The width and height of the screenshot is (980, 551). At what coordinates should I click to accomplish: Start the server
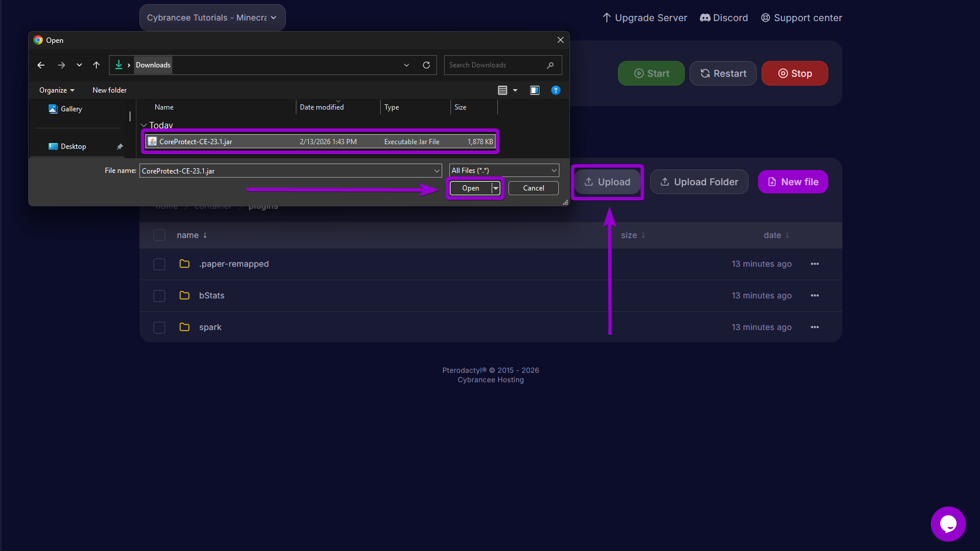[651, 73]
